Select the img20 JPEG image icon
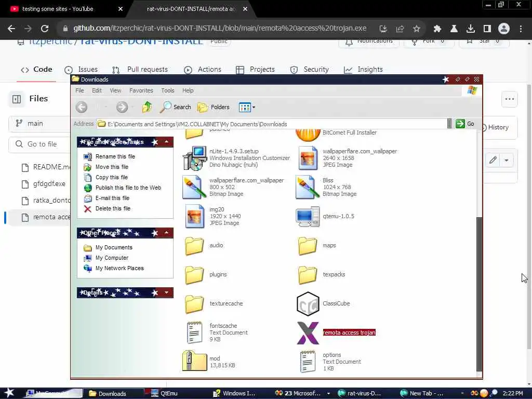The image size is (532, 399). click(x=195, y=216)
